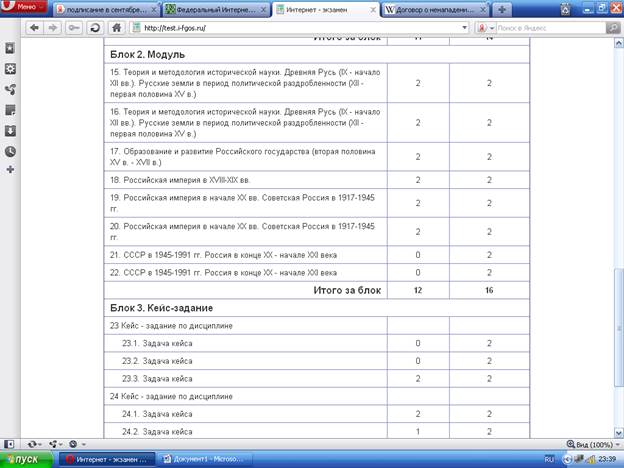
Task: Open Opera Link sync status menu
Action: 35,444
